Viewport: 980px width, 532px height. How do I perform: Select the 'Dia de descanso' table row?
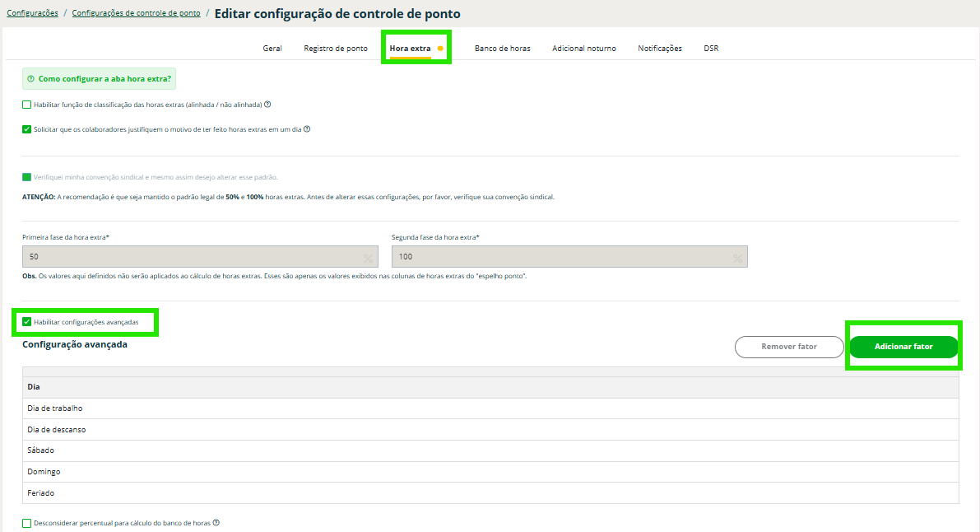[x=490, y=430]
